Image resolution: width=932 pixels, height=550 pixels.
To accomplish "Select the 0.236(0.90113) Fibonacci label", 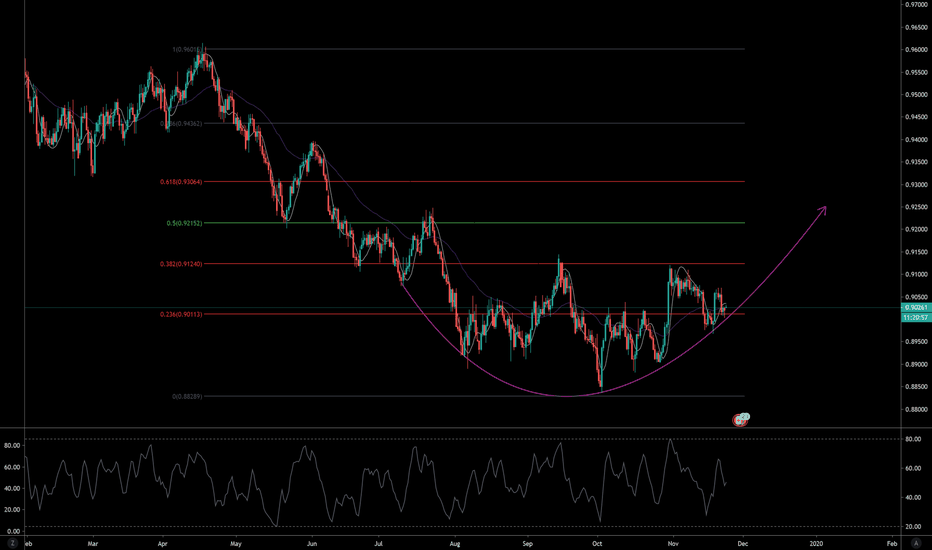I will [x=181, y=314].
